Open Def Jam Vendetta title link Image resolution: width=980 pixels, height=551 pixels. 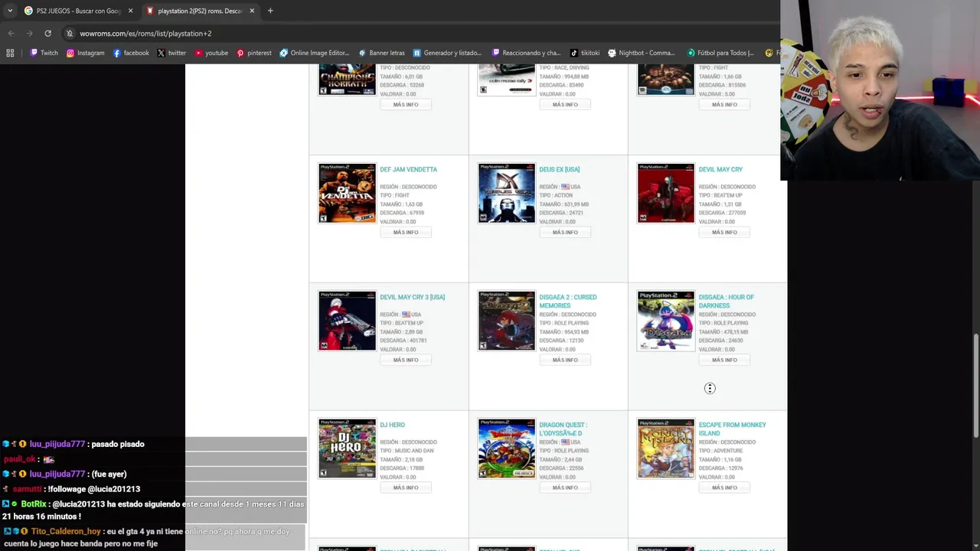coord(408,170)
